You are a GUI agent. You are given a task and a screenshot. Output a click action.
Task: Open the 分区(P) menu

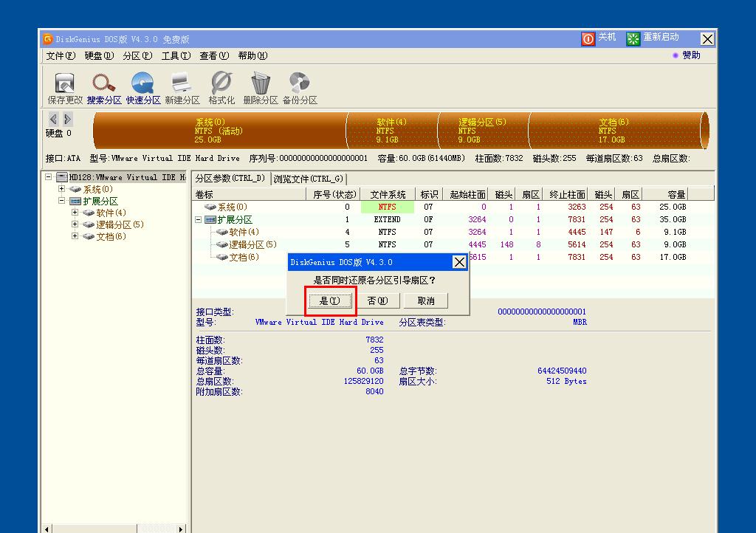coord(137,56)
